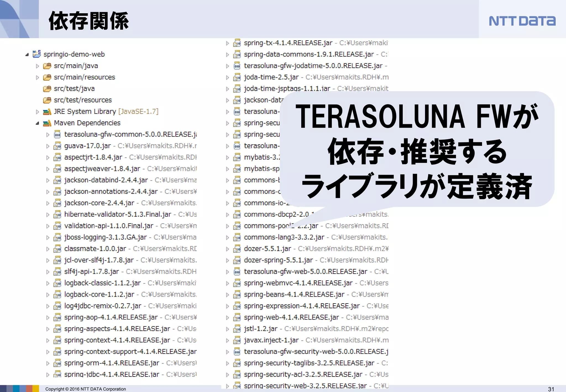The width and height of the screenshot is (566, 392).
Task: Expand the dozer-spring-5.5.1.jar entry
Action: click(x=227, y=260)
